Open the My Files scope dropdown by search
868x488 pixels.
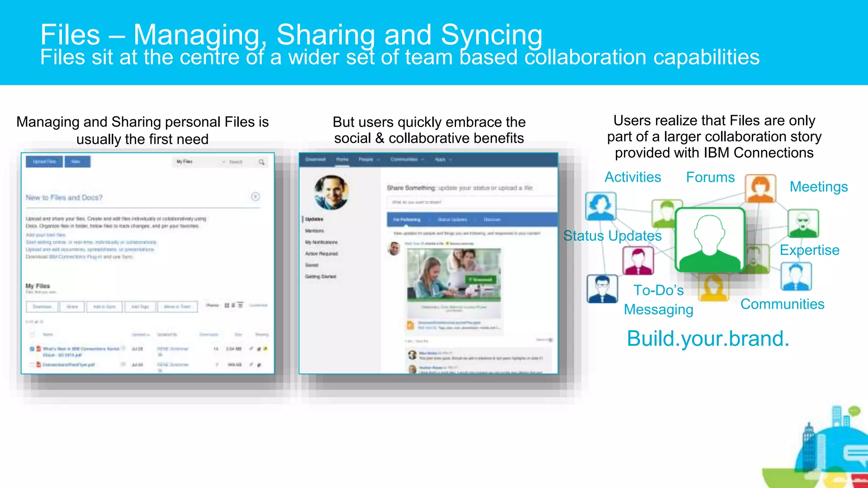pos(200,162)
